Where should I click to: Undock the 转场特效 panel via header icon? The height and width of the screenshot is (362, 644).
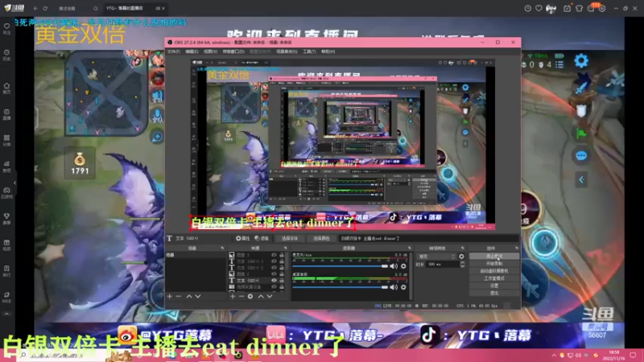coord(462,249)
